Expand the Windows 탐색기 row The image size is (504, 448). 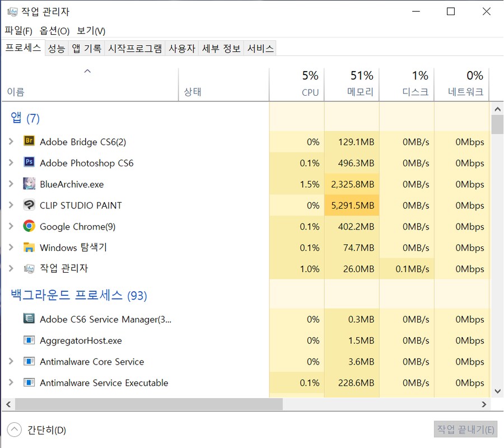pyautogui.click(x=11, y=247)
